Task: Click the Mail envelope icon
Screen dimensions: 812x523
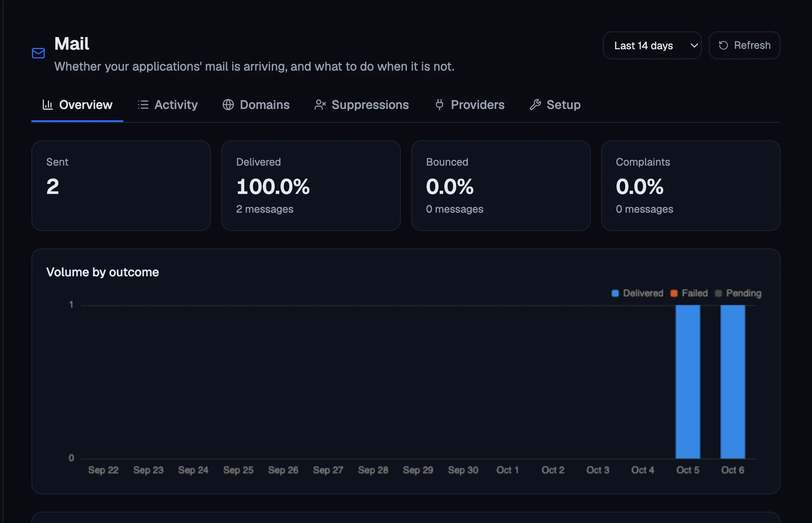Action: coord(38,53)
